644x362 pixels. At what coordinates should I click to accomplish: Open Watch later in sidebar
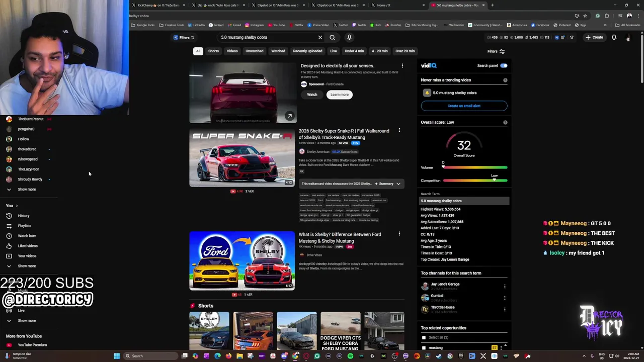click(x=27, y=236)
